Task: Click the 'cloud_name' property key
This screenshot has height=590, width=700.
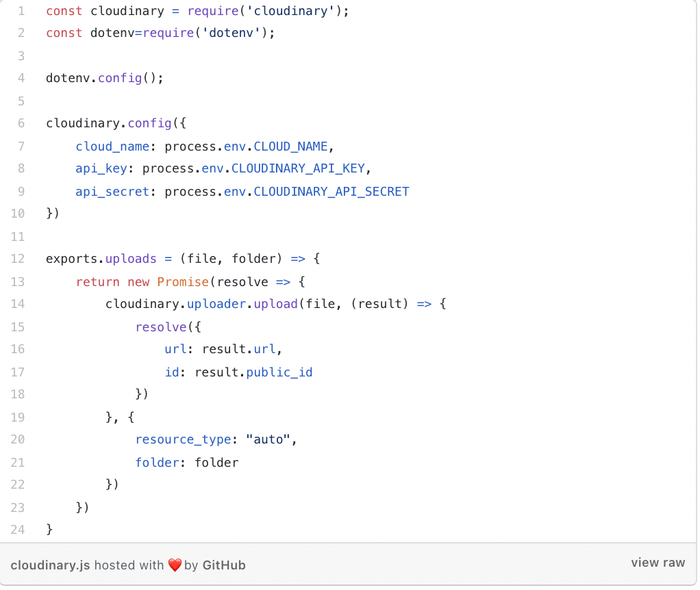Action: pyautogui.click(x=112, y=146)
